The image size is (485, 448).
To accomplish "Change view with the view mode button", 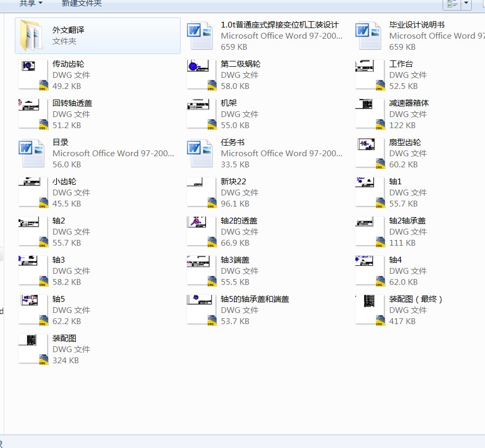I will point(452,4).
